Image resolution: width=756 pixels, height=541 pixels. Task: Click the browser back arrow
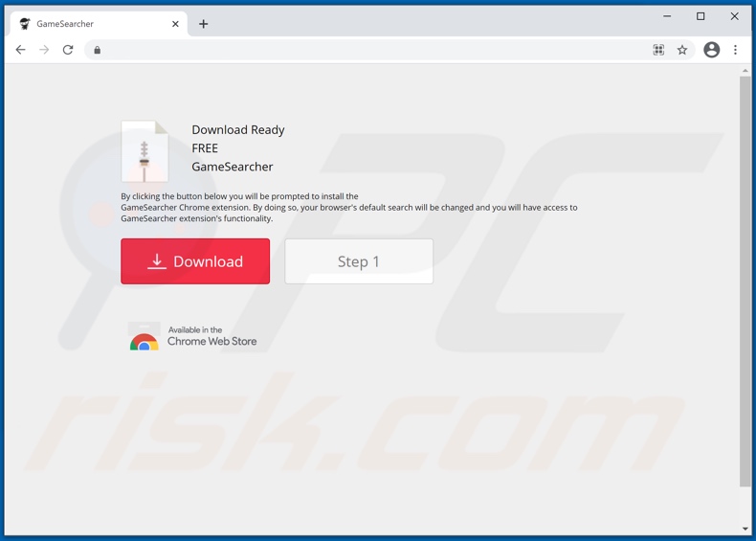pos(20,50)
